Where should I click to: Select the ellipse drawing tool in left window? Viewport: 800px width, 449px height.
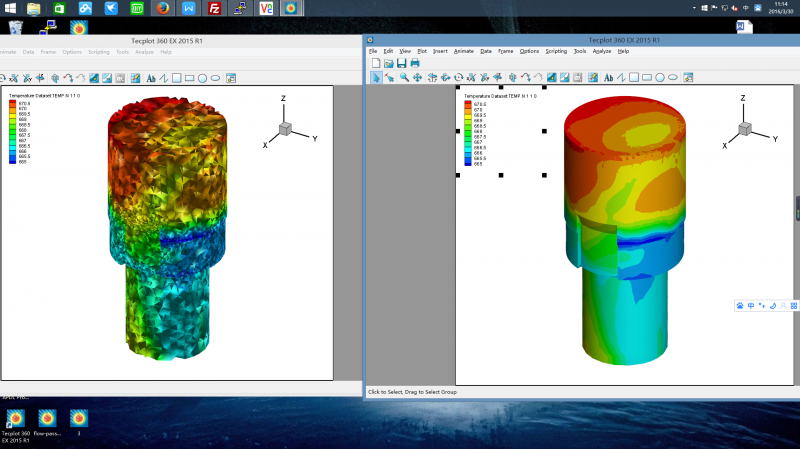coord(216,77)
